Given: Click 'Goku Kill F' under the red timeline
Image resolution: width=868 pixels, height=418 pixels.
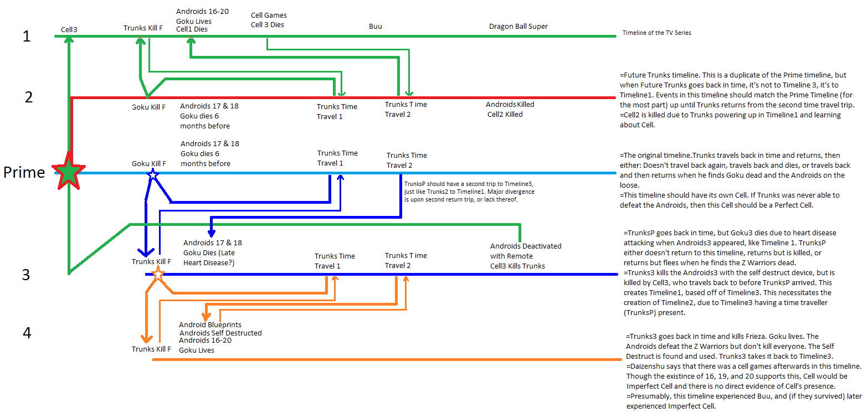Looking at the screenshot, I should [x=148, y=107].
